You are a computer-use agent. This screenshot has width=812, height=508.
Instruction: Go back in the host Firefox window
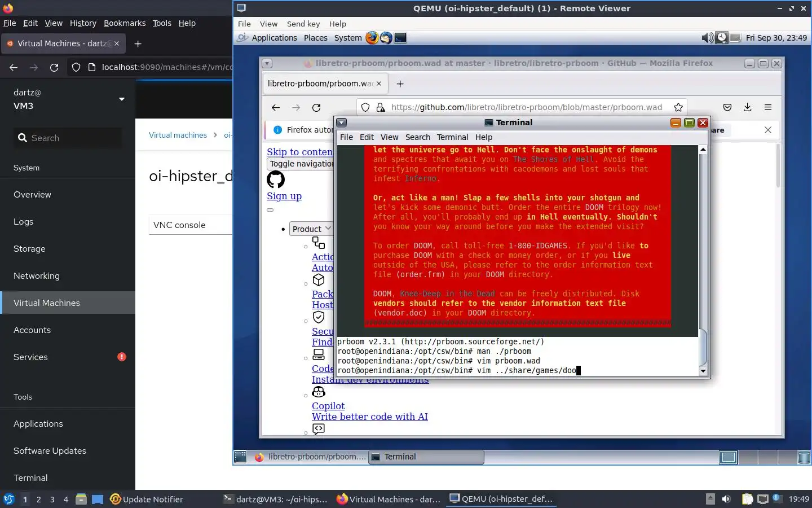14,67
